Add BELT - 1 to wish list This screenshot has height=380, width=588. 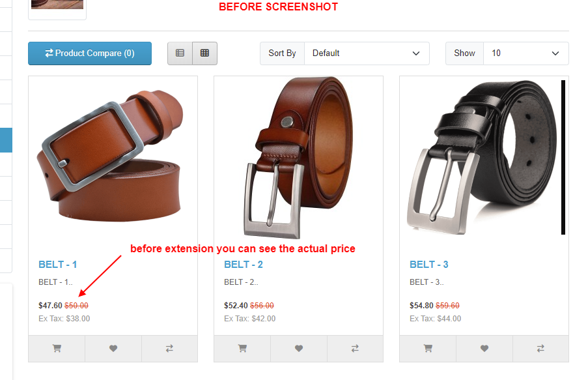(x=113, y=349)
